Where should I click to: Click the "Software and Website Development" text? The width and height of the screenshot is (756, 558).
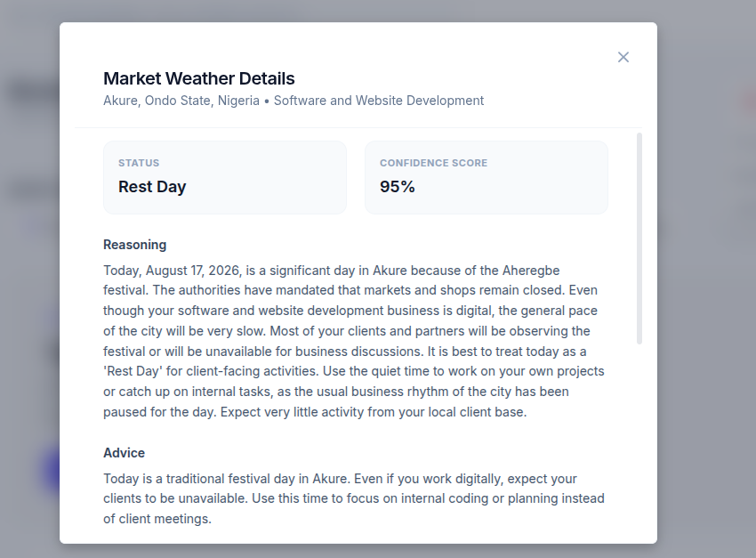(379, 101)
